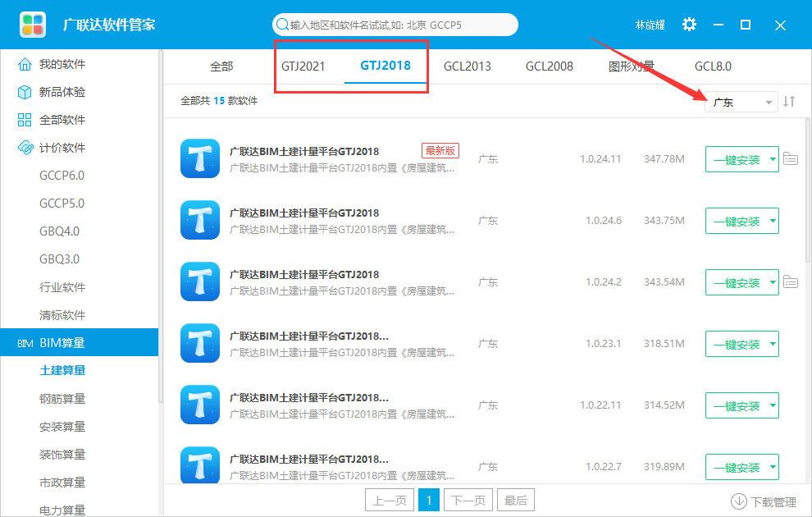Select 土建算量 in the sidebar
The width and height of the screenshot is (812, 517).
[62, 370]
